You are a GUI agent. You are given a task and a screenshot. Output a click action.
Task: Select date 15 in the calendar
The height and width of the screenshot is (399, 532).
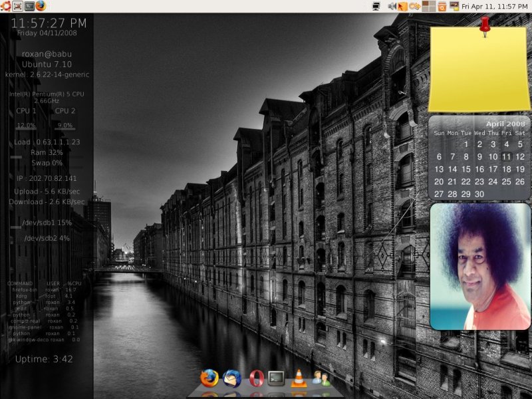tap(466, 169)
